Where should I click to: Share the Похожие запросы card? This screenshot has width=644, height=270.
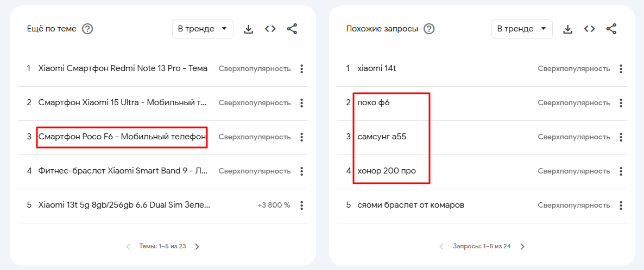coord(611,29)
